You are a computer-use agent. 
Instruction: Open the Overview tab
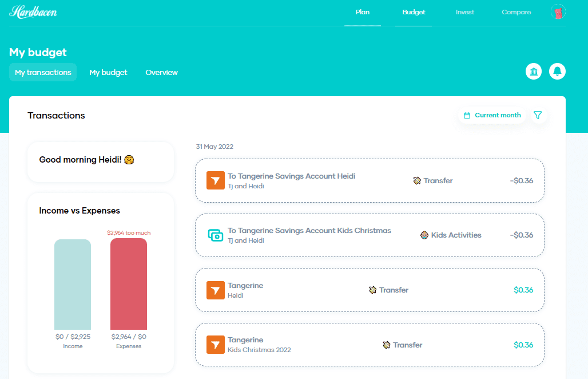pos(161,73)
